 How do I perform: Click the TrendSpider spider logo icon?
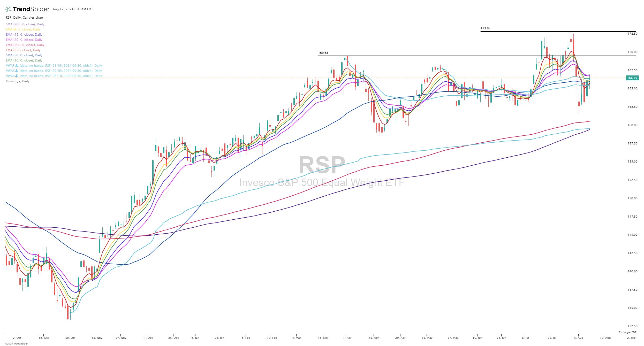[8, 9]
